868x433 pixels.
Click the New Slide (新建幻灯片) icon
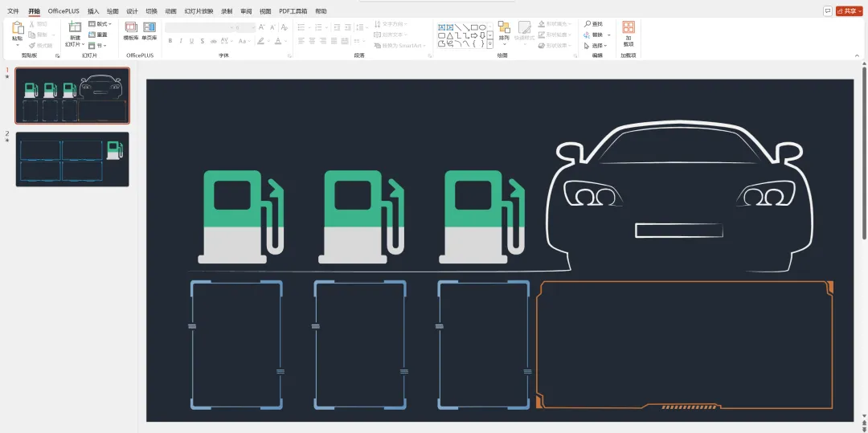coord(75,29)
